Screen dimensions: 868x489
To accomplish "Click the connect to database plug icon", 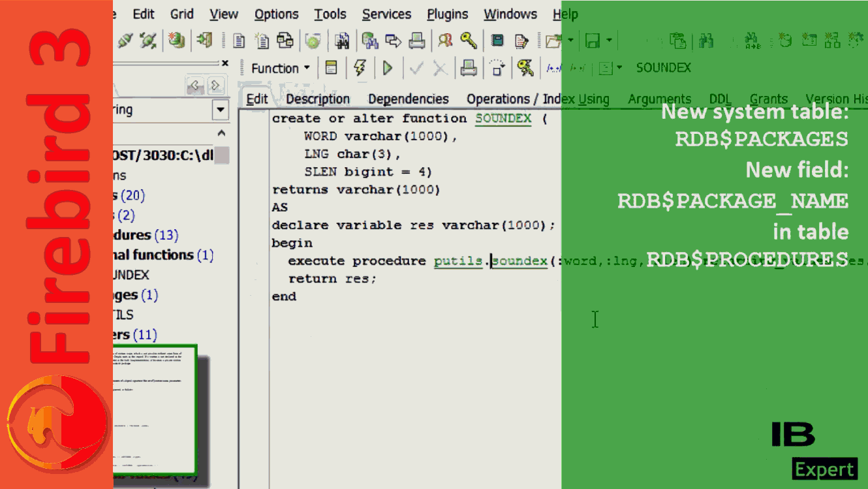I will pyautogui.click(x=125, y=40).
